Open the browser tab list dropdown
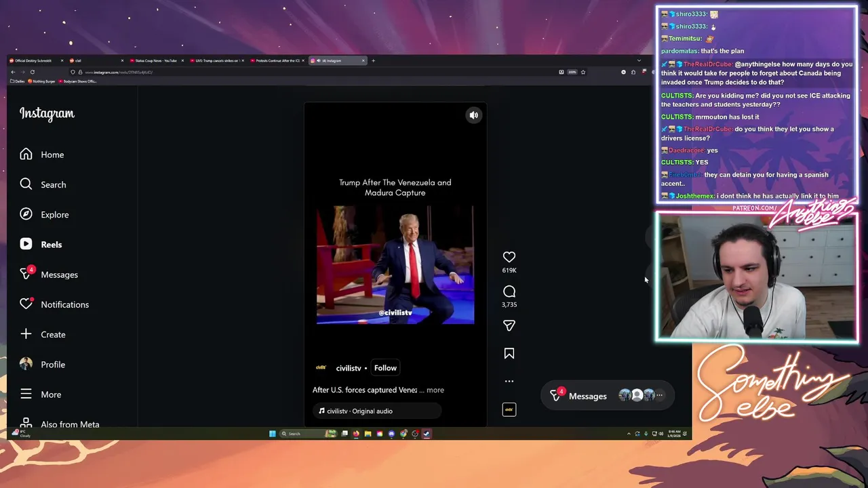The height and width of the screenshot is (488, 868). 638,61
